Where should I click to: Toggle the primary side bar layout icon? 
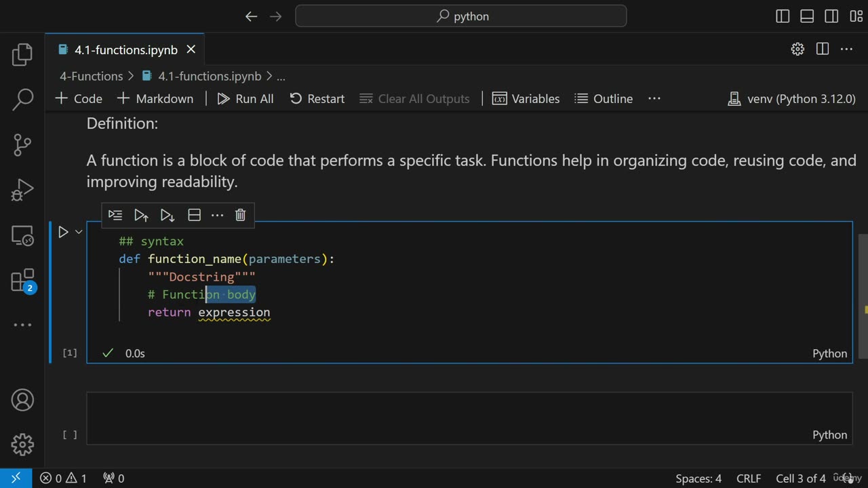[783, 16]
